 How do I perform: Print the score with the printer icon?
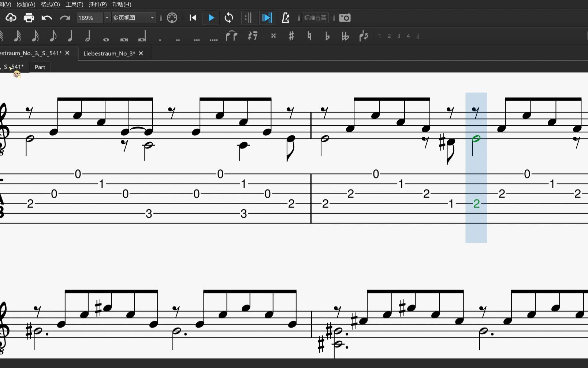pyautogui.click(x=29, y=18)
